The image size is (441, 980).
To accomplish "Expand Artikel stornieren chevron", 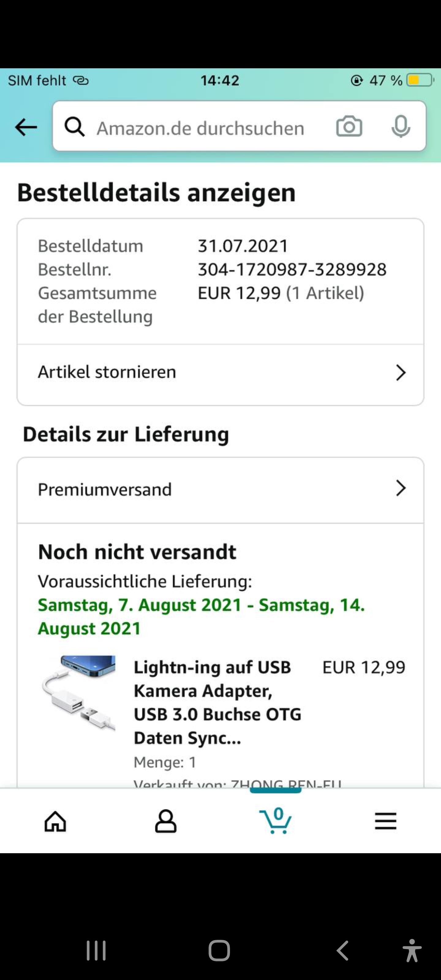I will 401,372.
